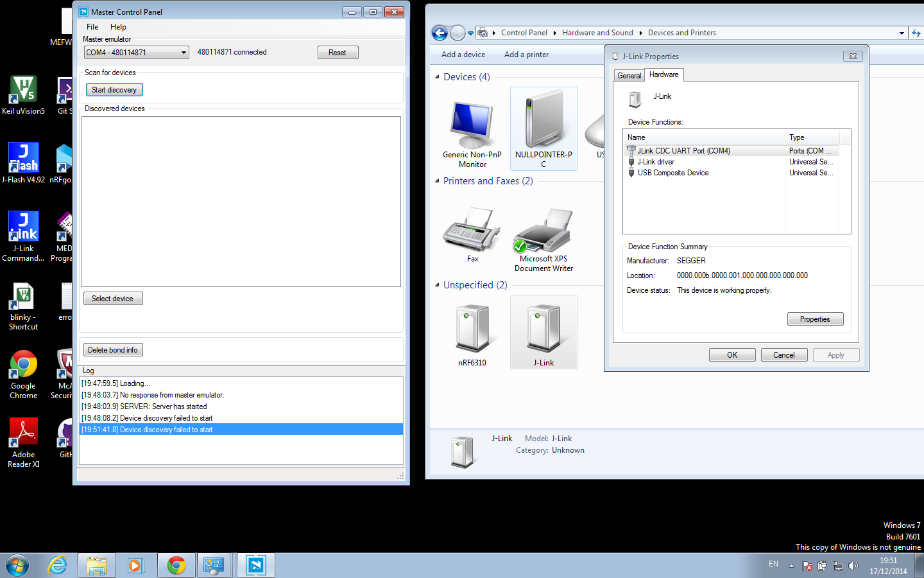Viewport: 924px width, 578px height.
Task: Click Hardware and Sound breadcrumb
Action: (597, 33)
